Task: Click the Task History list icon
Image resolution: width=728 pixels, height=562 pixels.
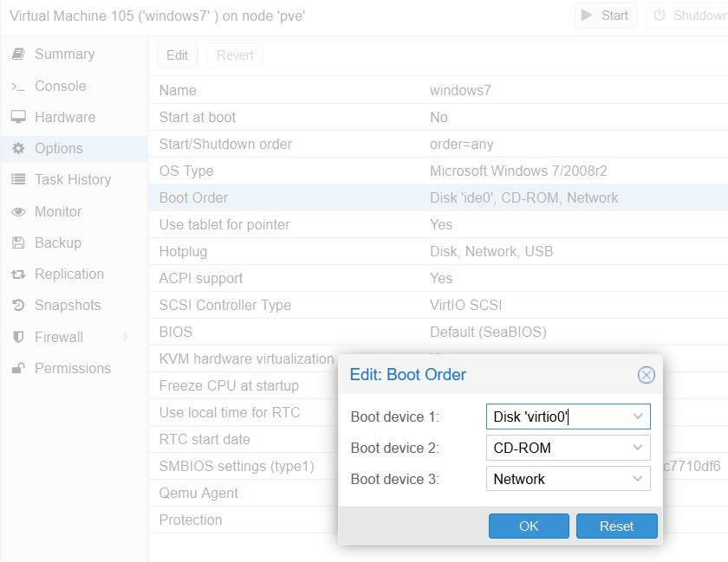Action: coord(18,179)
